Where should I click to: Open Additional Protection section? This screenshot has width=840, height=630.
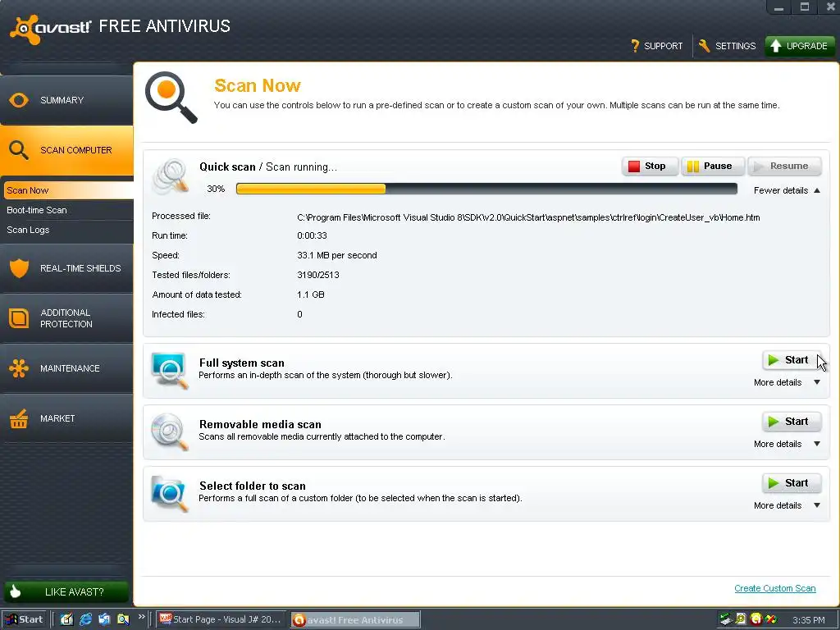[x=66, y=318]
